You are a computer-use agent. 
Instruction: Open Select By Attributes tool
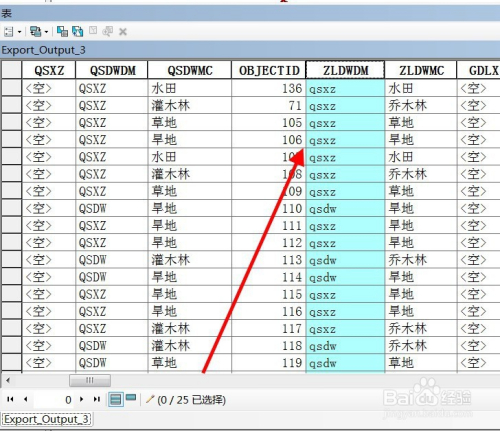tap(62, 32)
